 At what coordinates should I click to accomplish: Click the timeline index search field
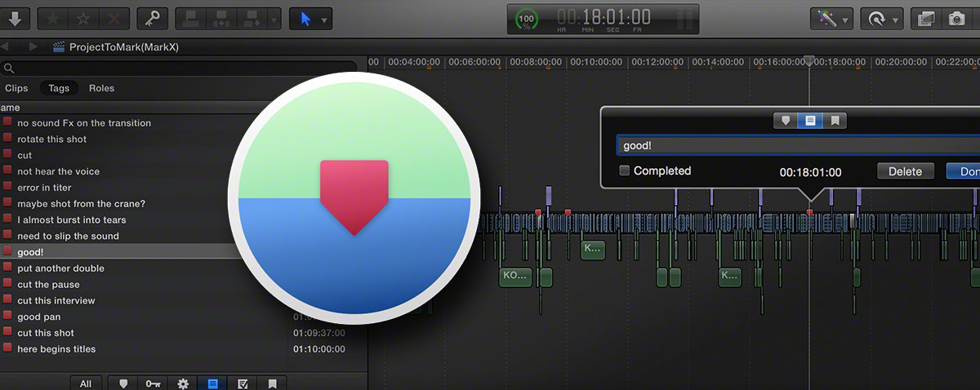(x=179, y=69)
